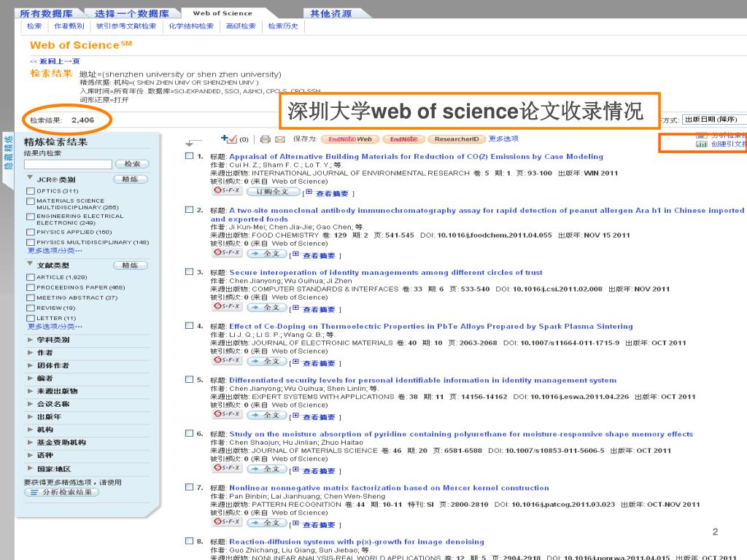747x560 pixels.
Task: Click 订购全文 button for result 1
Action: click(273, 192)
